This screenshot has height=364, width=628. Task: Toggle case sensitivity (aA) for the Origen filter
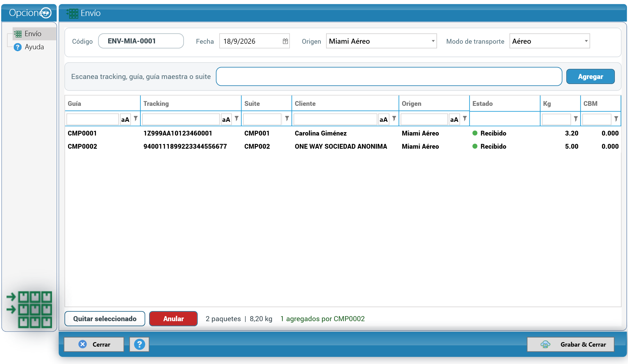[x=454, y=120]
